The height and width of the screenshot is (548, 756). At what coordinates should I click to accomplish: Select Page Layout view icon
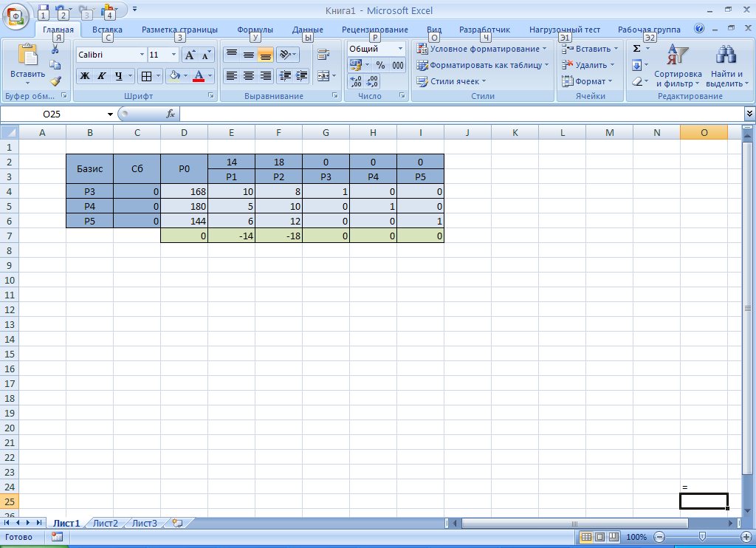[x=599, y=537]
